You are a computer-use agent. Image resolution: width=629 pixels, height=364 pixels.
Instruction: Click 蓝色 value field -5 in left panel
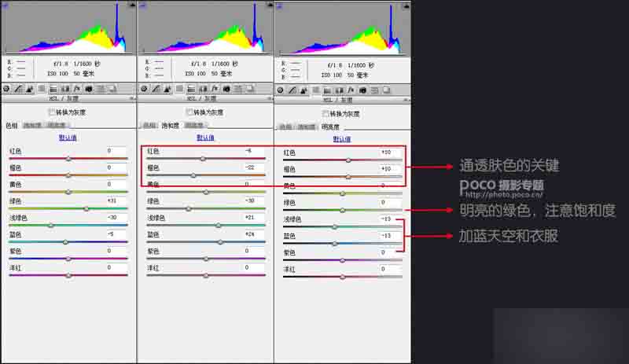116,234
